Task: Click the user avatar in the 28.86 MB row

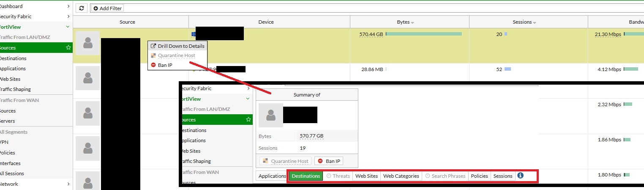Action: 88,78
